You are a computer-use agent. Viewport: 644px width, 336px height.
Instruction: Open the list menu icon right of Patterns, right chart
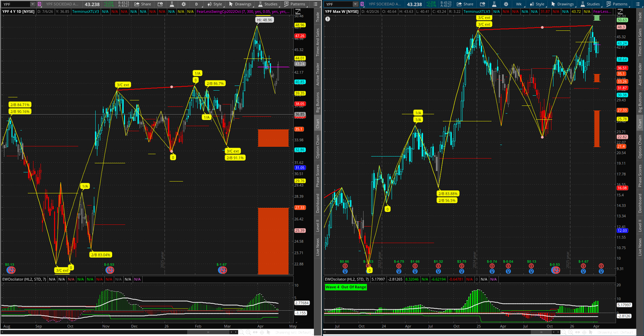coord(638,4)
